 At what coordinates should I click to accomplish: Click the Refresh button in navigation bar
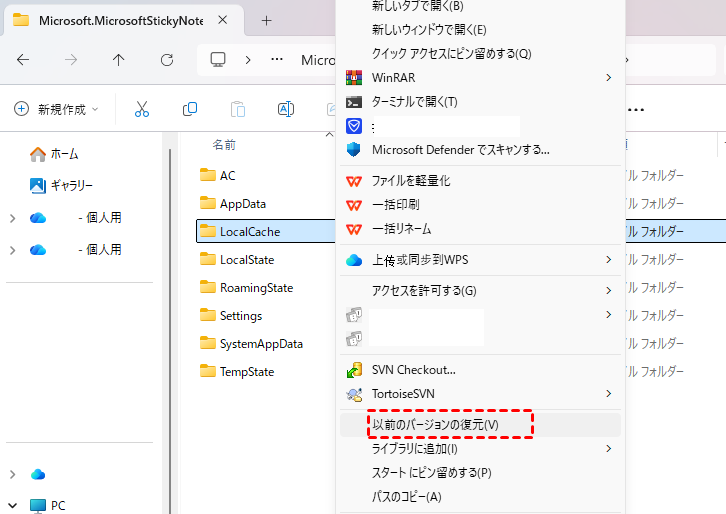[x=167, y=60]
